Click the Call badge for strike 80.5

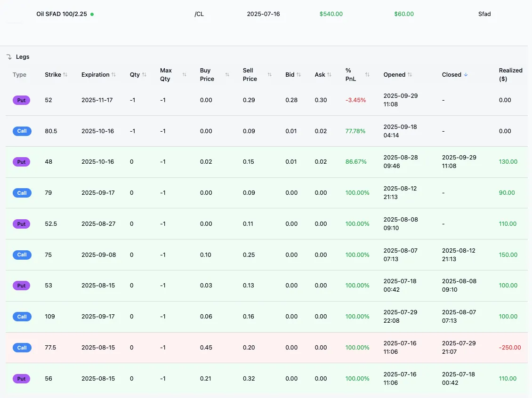click(22, 131)
